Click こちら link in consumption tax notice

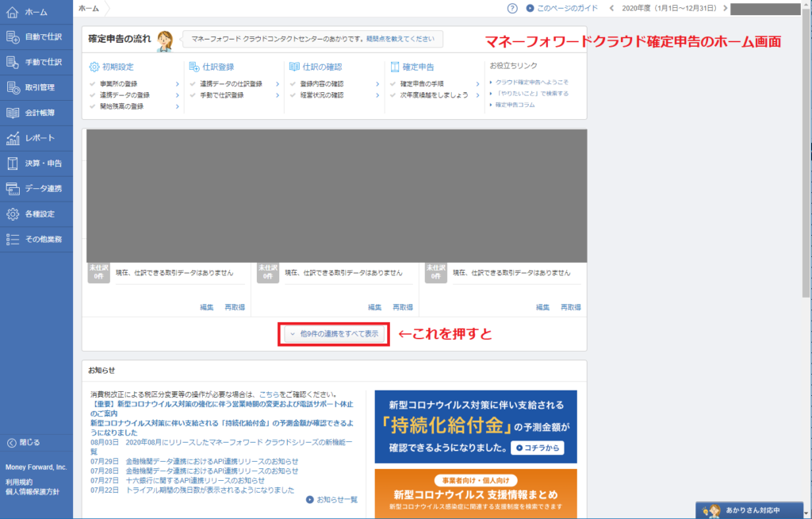click(x=269, y=394)
